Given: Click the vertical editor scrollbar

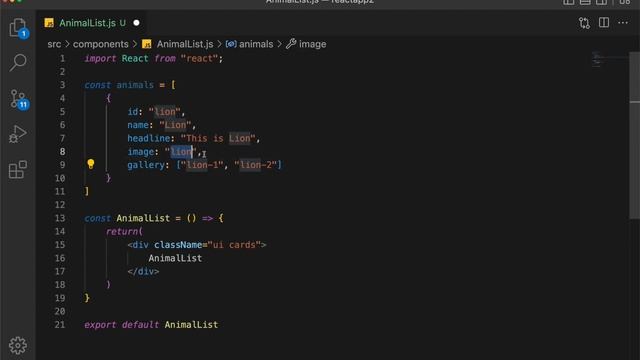Looking at the screenshot, I should tap(634, 135).
